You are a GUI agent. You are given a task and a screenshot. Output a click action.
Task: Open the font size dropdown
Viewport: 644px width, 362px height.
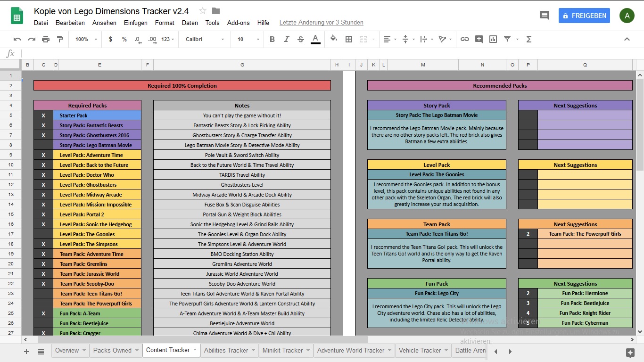248,39
